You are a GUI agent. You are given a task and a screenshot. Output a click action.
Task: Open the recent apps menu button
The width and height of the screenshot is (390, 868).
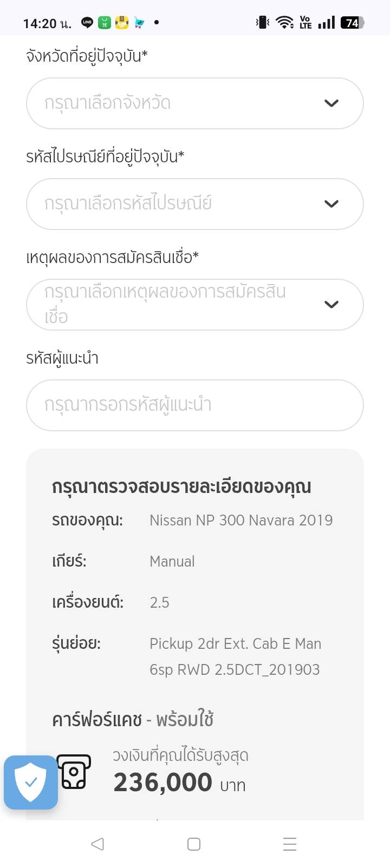click(290, 844)
